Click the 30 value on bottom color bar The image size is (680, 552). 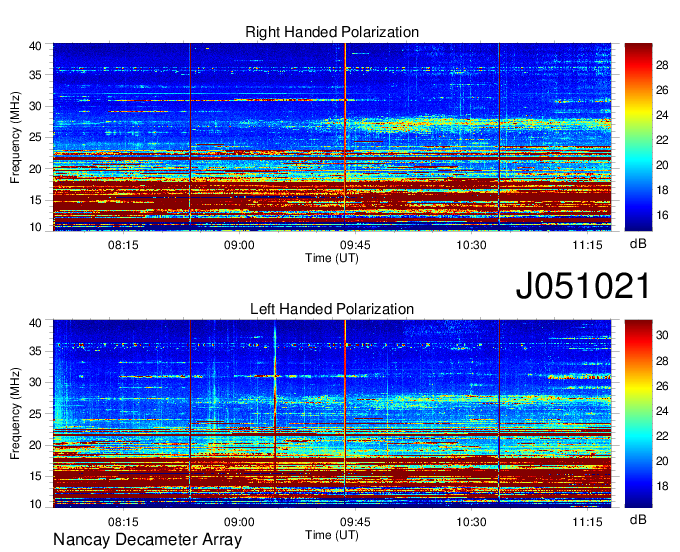point(662,335)
